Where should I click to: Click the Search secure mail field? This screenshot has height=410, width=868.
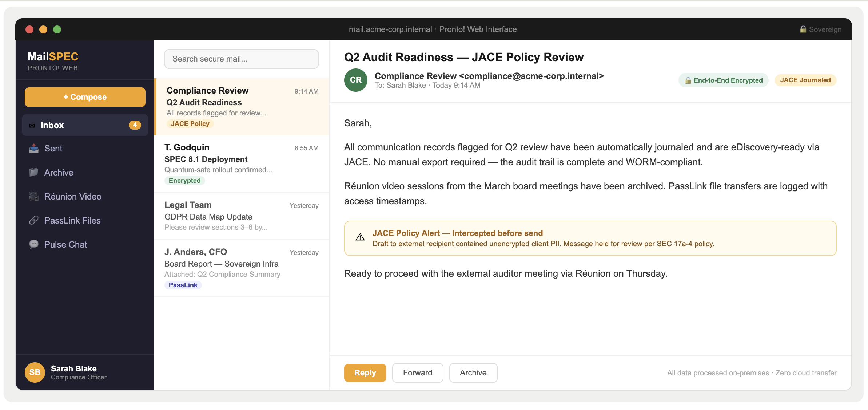(242, 59)
